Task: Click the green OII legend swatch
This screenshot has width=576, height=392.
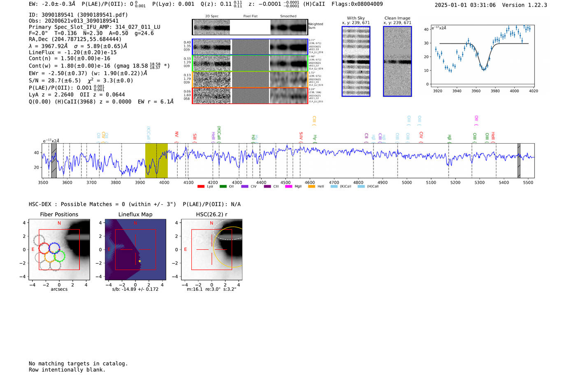Action: 223,187
